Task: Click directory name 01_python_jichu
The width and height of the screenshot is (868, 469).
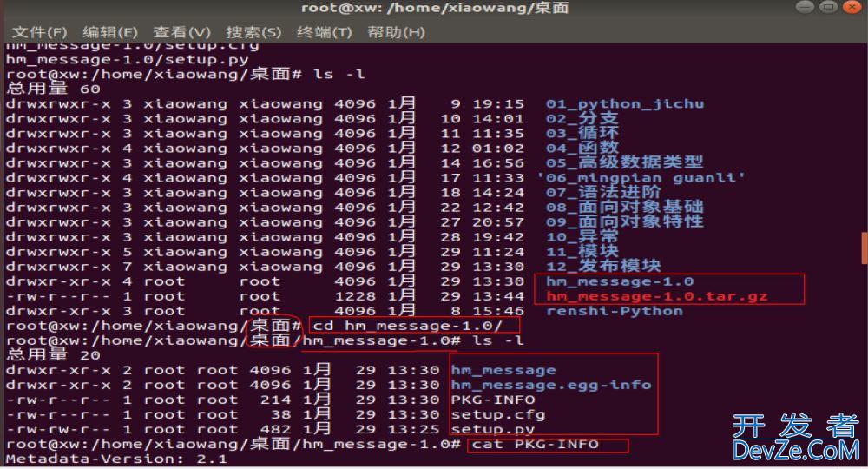Action: click(x=625, y=103)
